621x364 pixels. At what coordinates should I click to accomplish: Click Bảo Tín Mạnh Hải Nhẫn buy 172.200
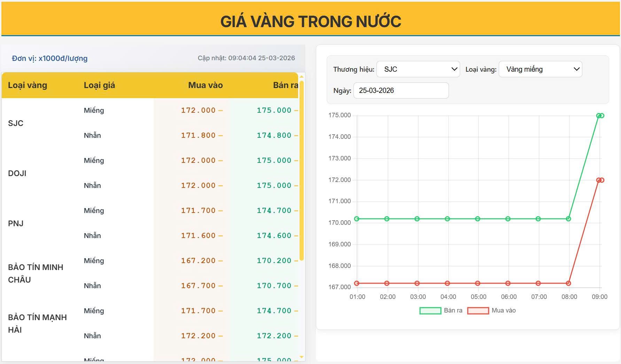pos(198,336)
